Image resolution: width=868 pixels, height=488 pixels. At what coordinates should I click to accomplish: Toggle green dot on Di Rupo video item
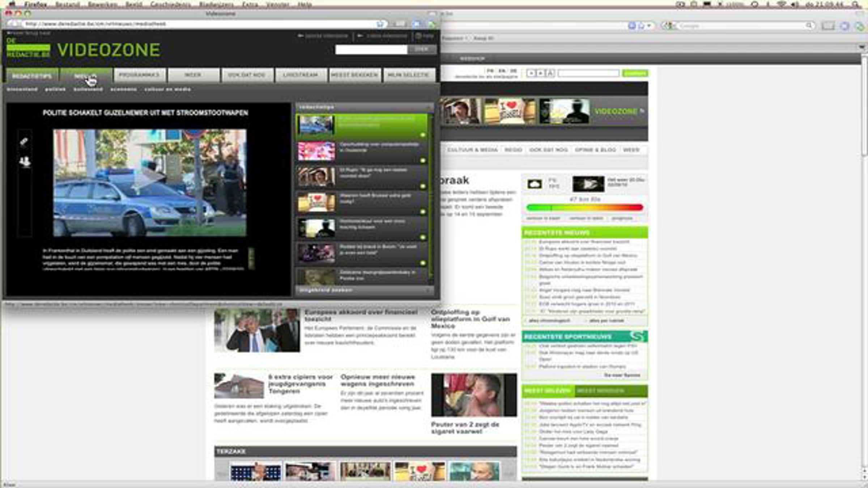(422, 186)
